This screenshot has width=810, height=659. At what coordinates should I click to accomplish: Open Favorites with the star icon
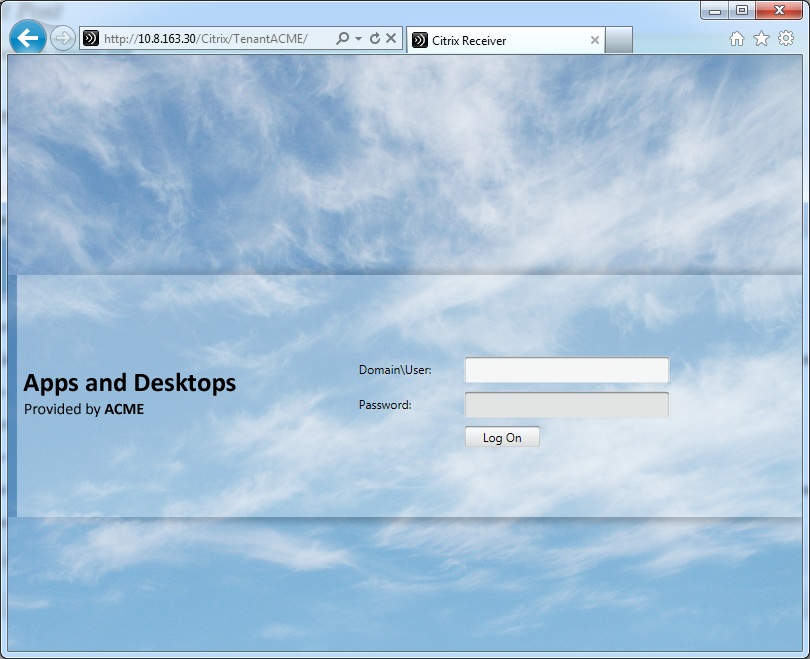761,38
